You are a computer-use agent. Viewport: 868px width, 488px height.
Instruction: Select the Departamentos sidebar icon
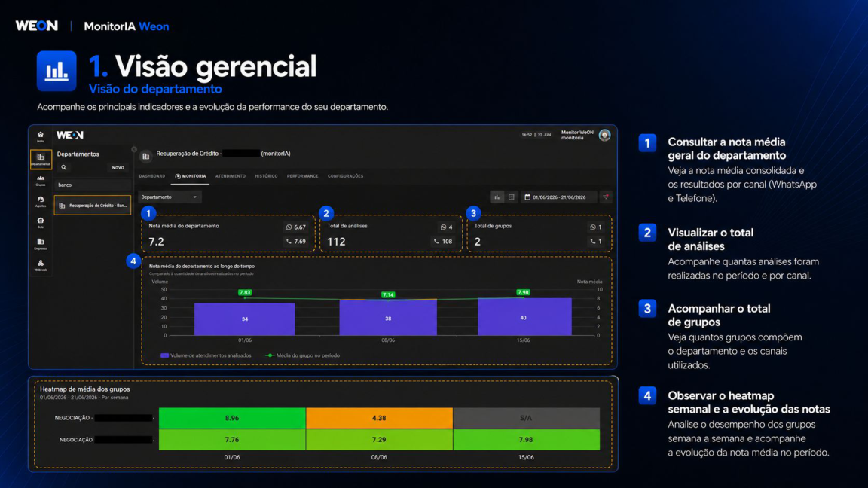pos(41,160)
